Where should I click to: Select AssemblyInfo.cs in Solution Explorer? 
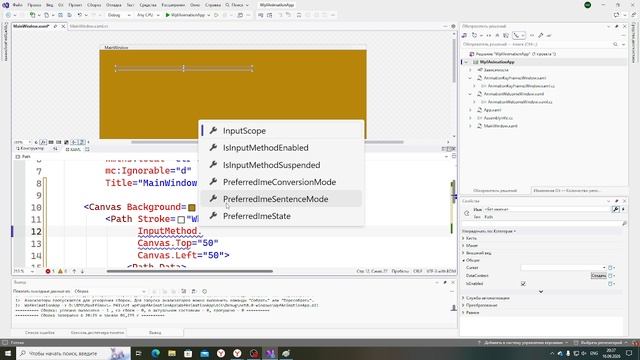click(498, 118)
